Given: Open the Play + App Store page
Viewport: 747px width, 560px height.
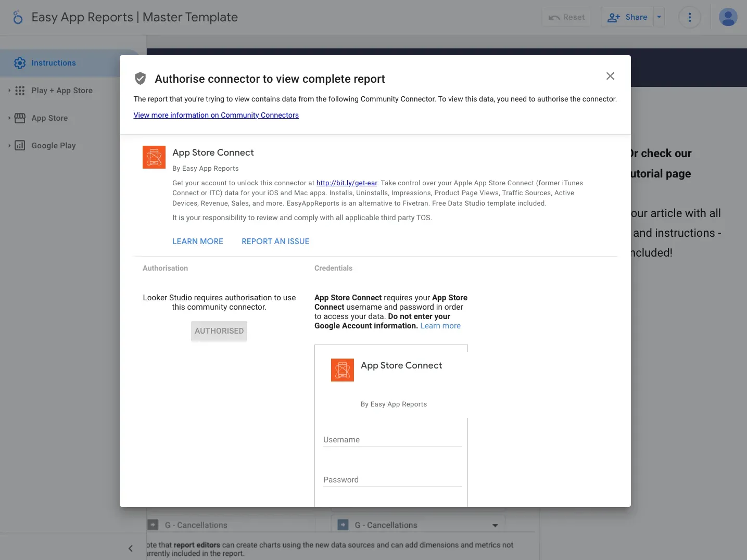Looking at the screenshot, I should pos(62,91).
